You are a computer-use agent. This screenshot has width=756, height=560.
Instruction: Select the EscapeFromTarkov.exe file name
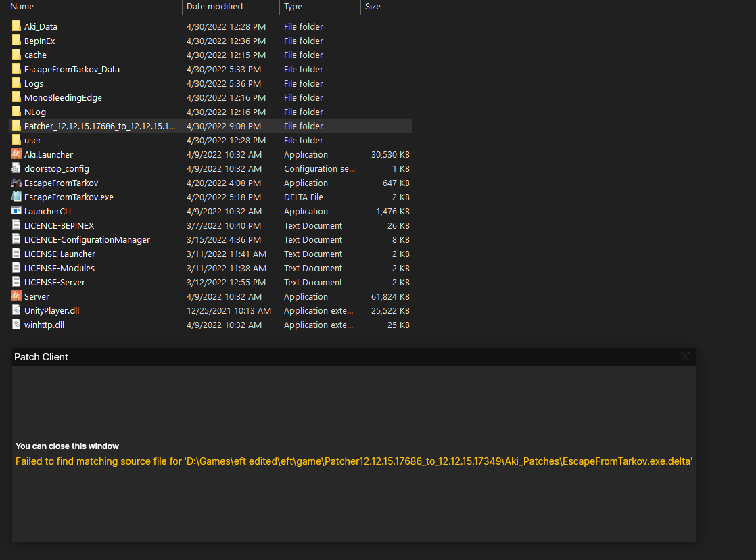pos(69,197)
